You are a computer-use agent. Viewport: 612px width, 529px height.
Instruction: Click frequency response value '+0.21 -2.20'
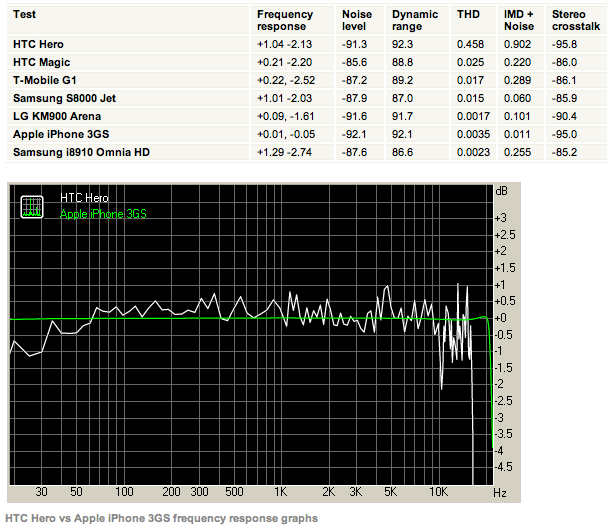[x=285, y=62]
